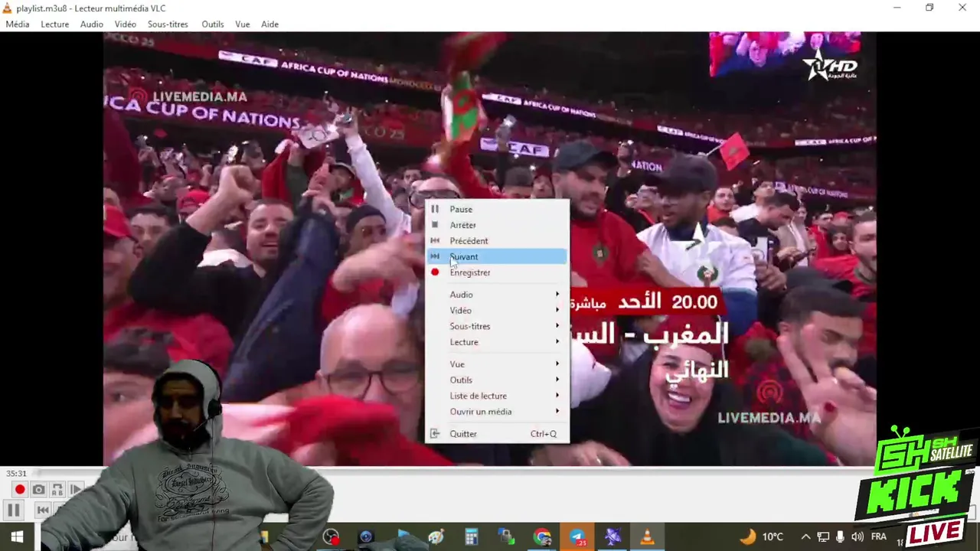Choose Arrêter in the context menu
The height and width of the screenshot is (551, 980).
click(497, 225)
